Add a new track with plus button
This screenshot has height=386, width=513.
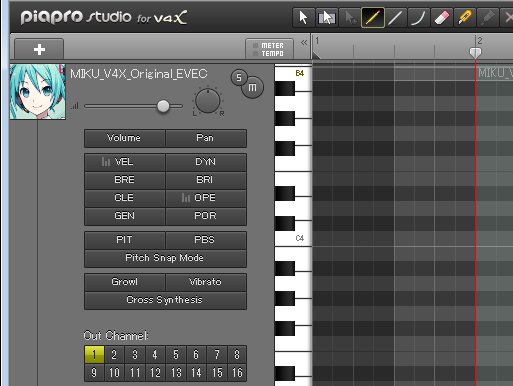pyautogui.click(x=39, y=49)
